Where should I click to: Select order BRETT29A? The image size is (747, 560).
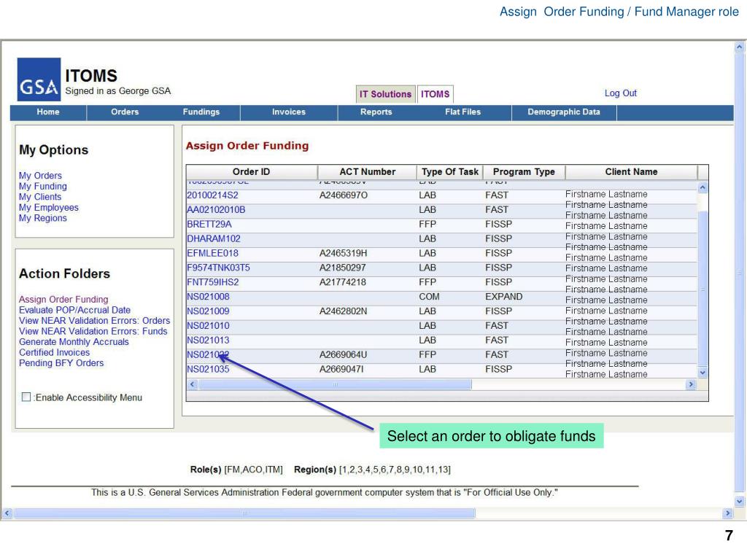209,225
